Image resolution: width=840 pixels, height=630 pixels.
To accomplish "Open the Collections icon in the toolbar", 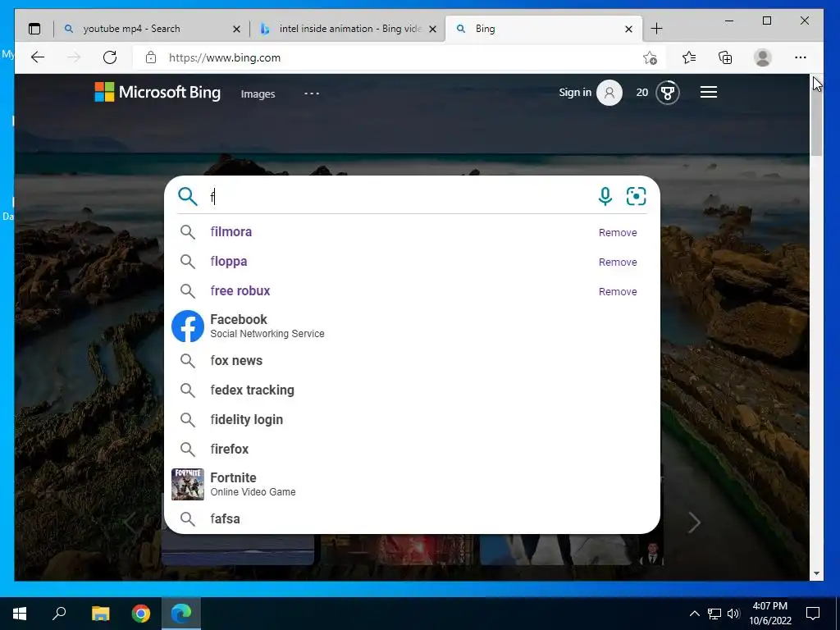I will tap(725, 57).
